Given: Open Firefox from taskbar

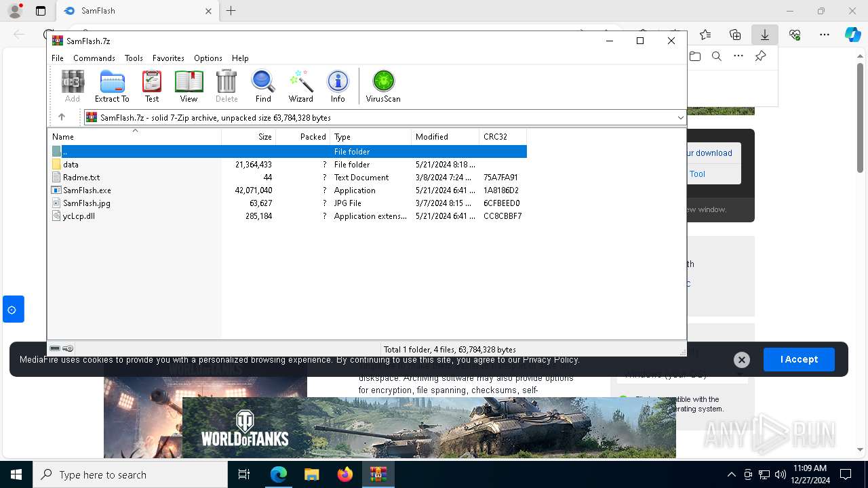Looking at the screenshot, I should (x=345, y=474).
